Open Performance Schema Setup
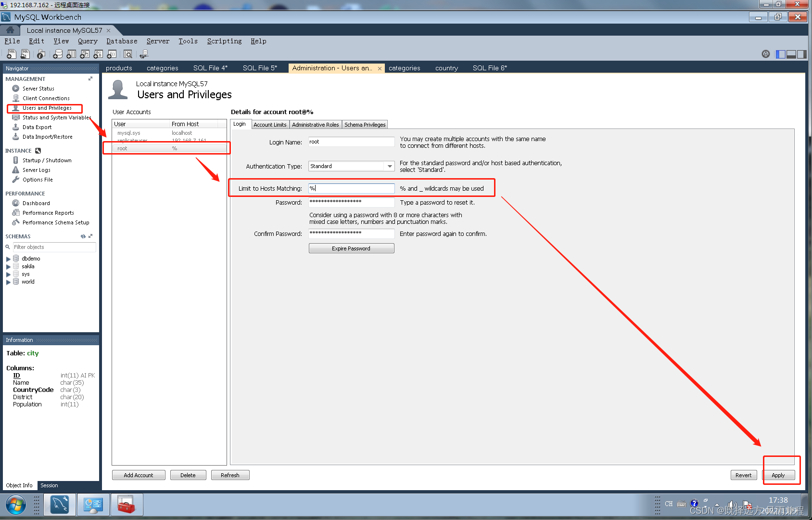The width and height of the screenshot is (812, 520). pos(56,222)
